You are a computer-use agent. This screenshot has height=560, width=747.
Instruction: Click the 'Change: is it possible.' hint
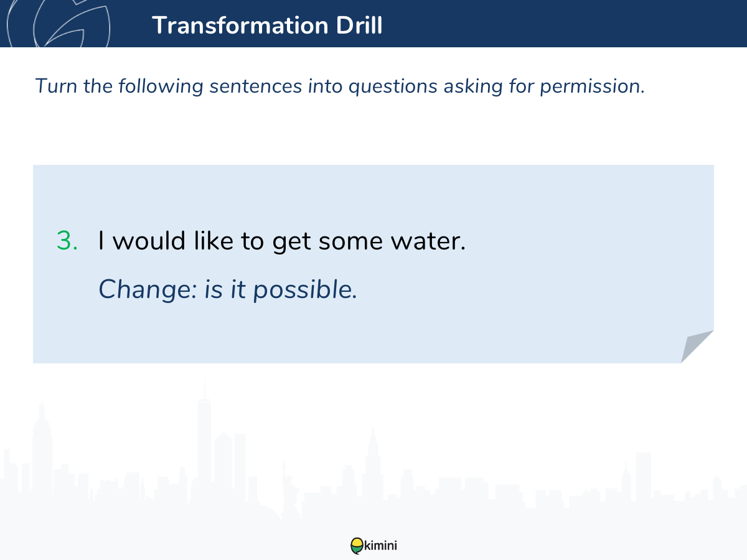228,289
